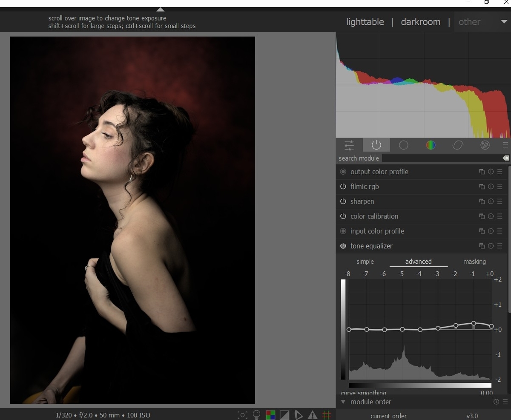511x420 pixels.
Task: Click output color profile always-on indicator
Action: 343,172
